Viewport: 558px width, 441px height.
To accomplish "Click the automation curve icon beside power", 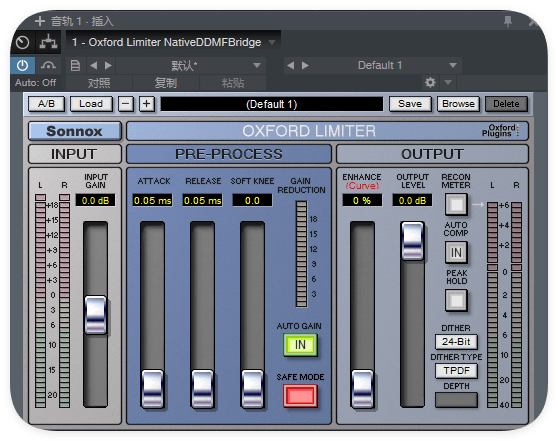I will click(48, 65).
